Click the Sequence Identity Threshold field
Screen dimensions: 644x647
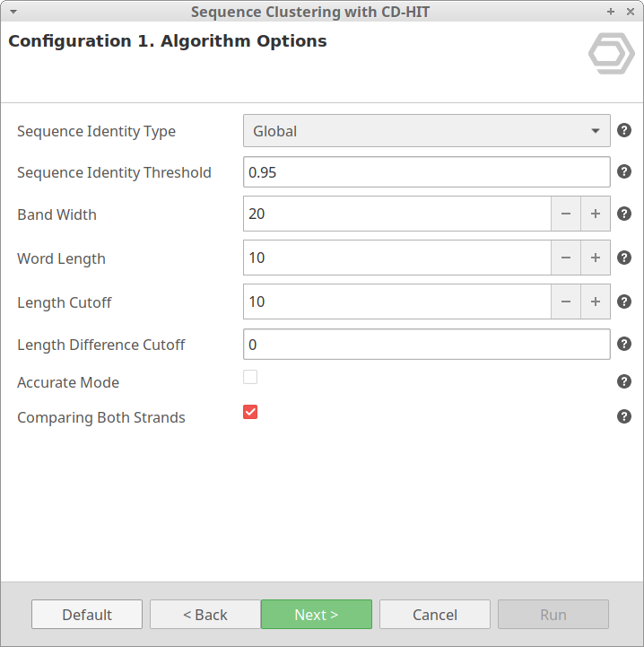(426, 172)
